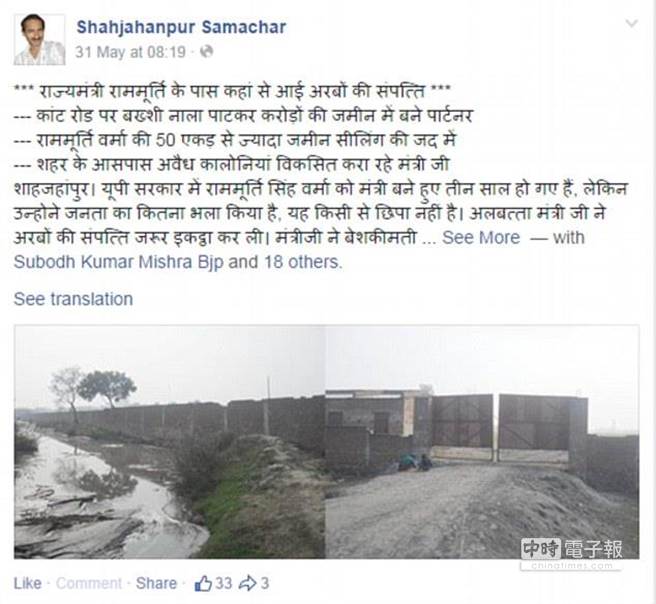This screenshot has width=656, height=604.
Task: Open the right photo showing the gate
Action: click(482, 442)
